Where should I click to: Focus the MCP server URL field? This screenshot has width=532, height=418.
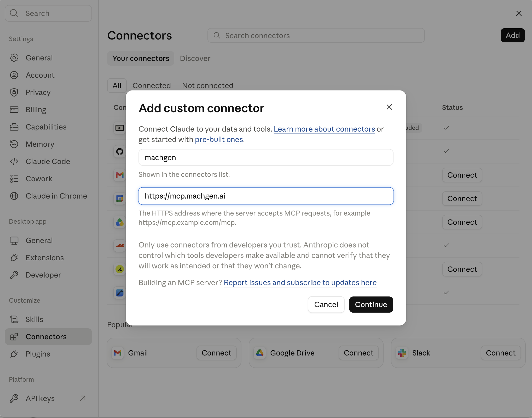click(x=266, y=196)
